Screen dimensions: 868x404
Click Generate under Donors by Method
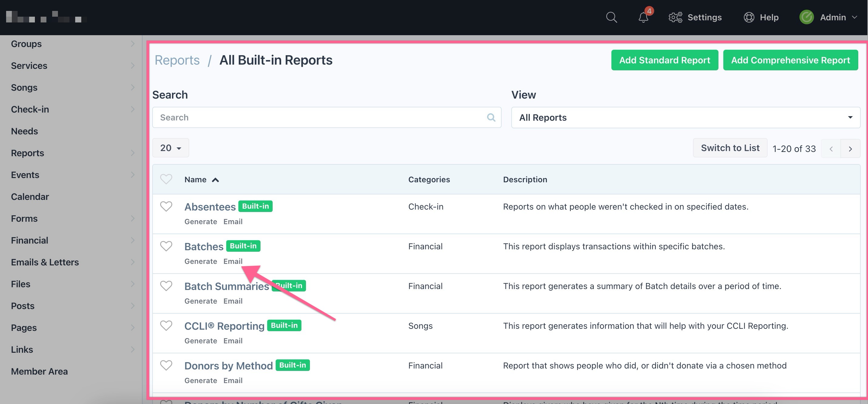200,380
